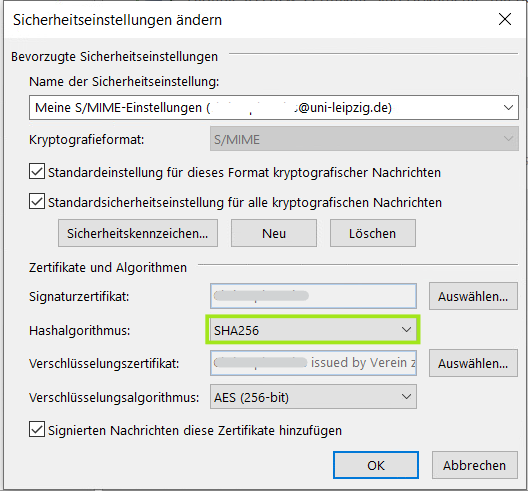This screenshot has height=491, width=528.
Task: Toggle Standardeinstellung für dieses Format checkbox
Action: click(x=37, y=171)
